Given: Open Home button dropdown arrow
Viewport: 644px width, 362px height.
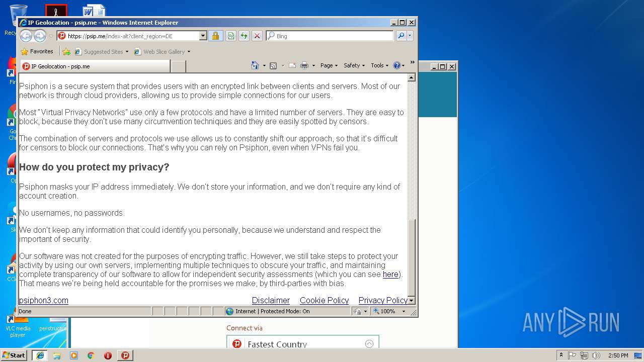Looking at the screenshot, I should [x=264, y=66].
